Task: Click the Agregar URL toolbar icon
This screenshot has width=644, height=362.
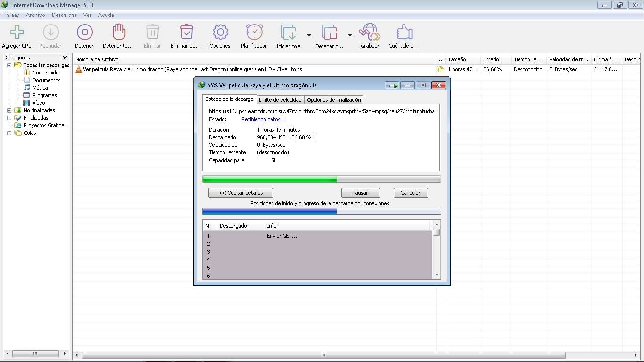Action: coord(17,32)
